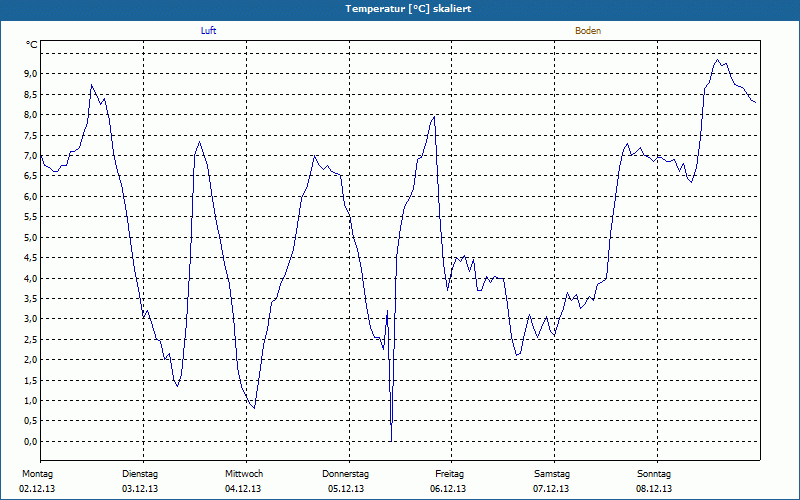The height and width of the screenshot is (500, 800).
Task: Select the 6,5 y-axis value
Action: (31, 176)
